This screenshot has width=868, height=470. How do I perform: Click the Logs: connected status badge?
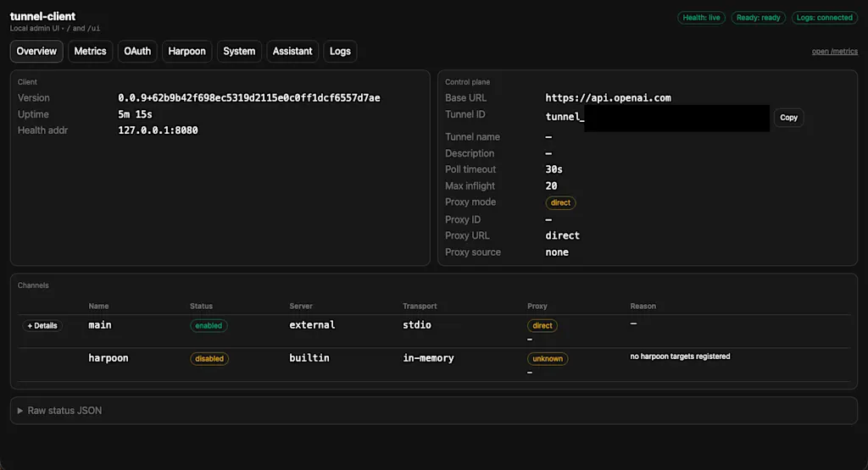824,18
